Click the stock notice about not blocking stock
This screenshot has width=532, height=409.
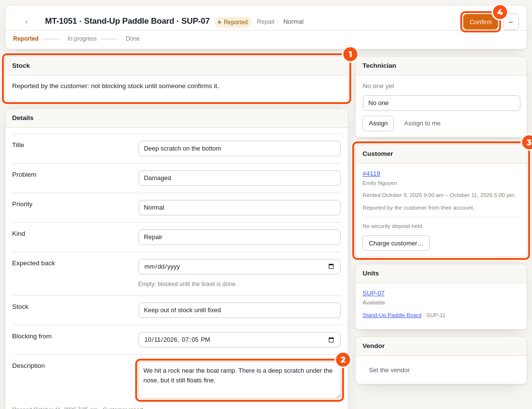tap(115, 86)
